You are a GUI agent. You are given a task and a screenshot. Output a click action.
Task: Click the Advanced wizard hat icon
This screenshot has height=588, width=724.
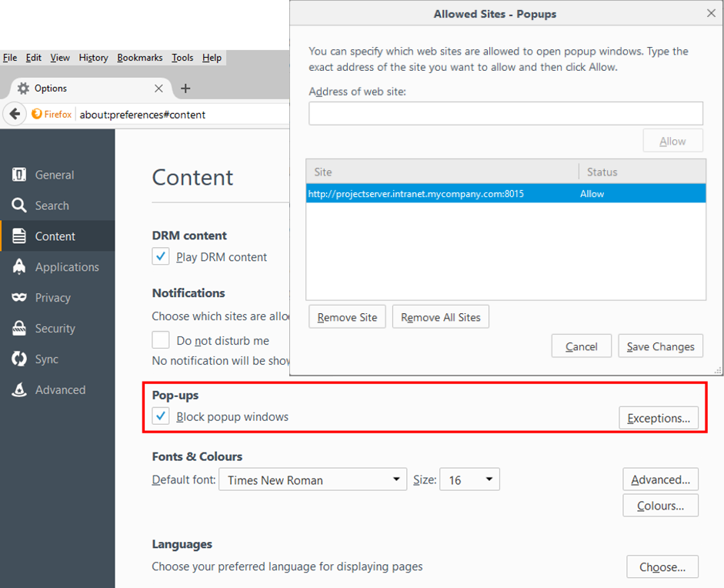[19, 390]
